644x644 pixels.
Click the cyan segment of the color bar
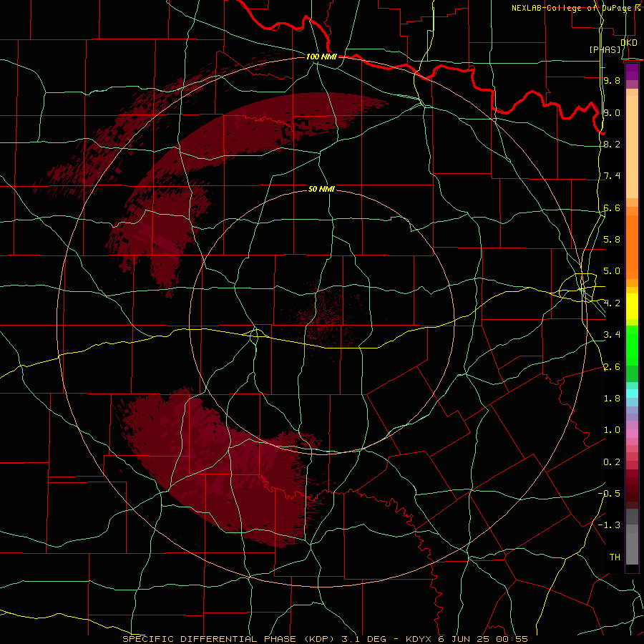(x=632, y=394)
